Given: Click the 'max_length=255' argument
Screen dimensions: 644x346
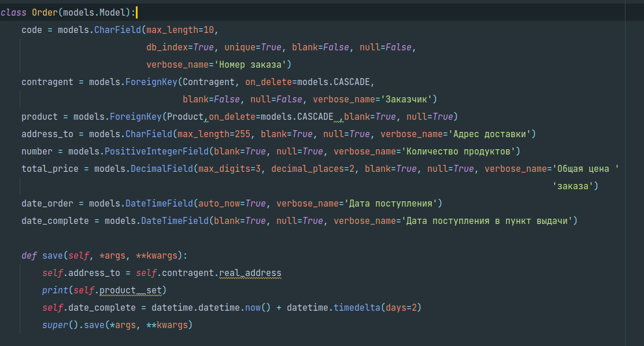Looking at the screenshot, I should [x=214, y=134].
